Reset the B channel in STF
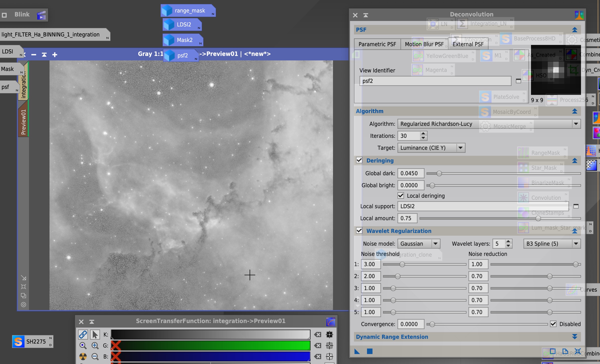This screenshot has width=600, height=364. (318, 357)
